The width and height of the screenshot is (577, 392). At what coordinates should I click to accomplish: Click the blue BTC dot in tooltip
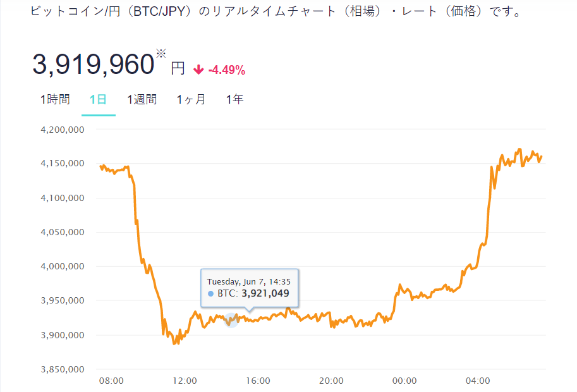point(210,293)
